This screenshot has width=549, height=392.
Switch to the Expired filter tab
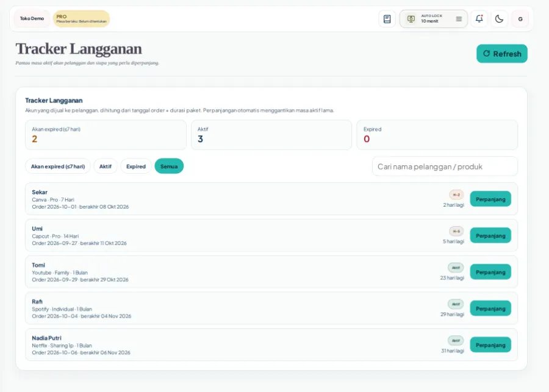pyautogui.click(x=136, y=166)
